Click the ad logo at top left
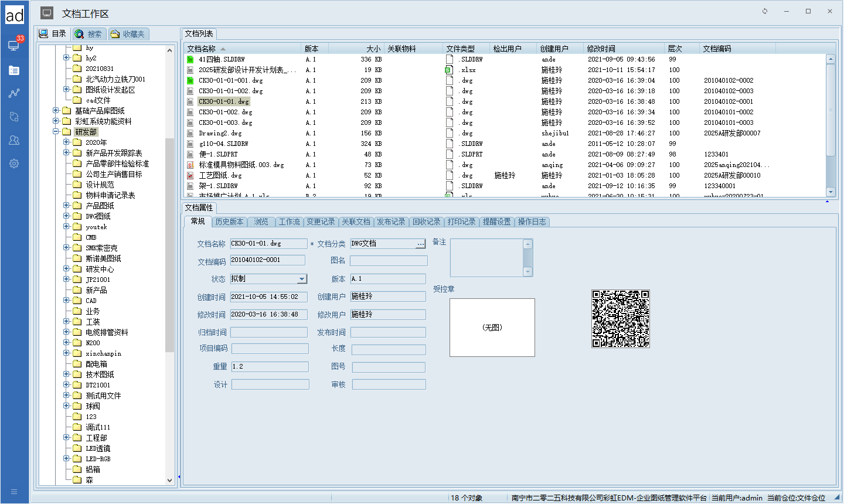 [15, 15]
